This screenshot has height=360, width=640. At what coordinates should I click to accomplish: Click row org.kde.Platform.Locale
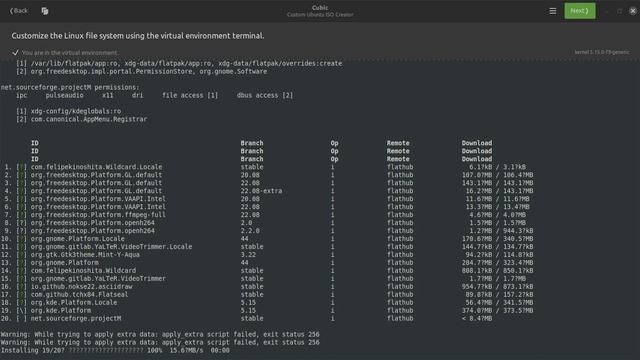point(267,302)
